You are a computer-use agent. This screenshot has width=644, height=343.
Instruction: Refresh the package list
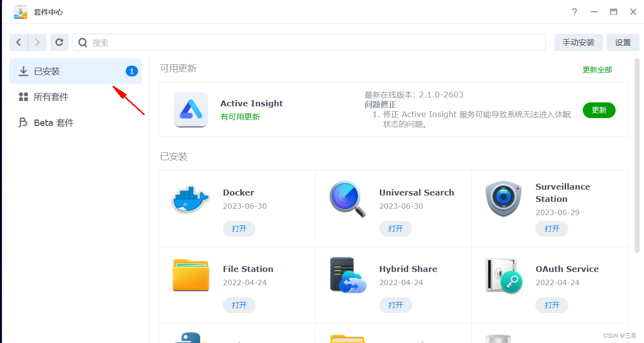point(59,43)
